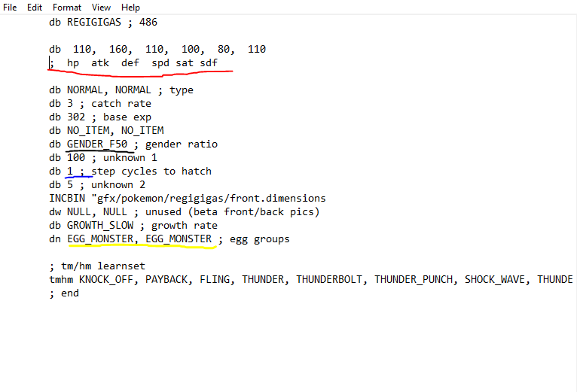Click PAYBACK in the tmhm line
577x392 pixels.
click(166, 279)
